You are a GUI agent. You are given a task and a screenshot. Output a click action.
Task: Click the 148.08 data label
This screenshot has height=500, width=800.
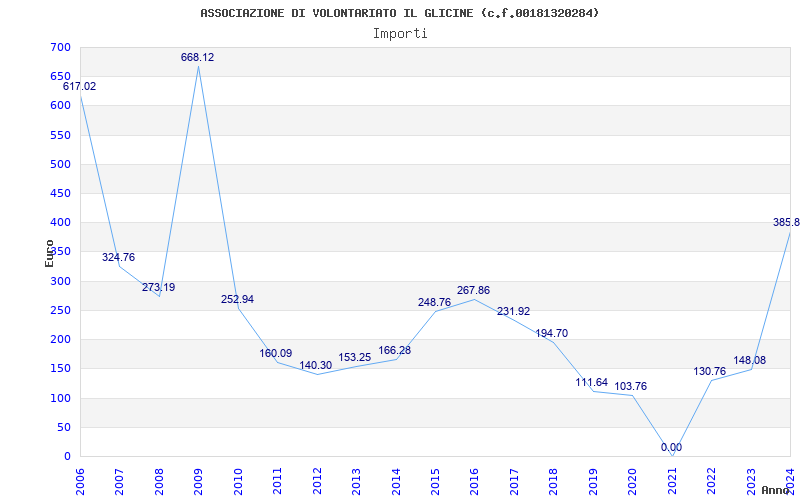[749, 360]
